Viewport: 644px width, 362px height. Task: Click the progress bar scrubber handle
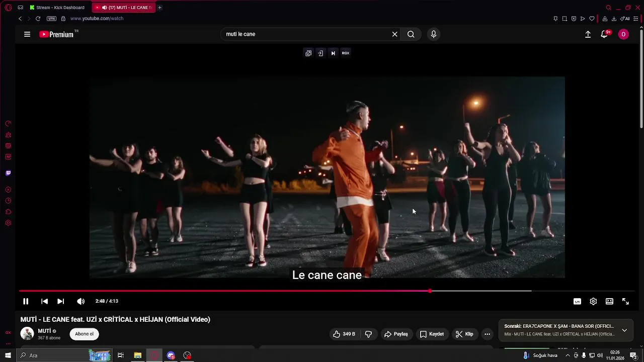tap(430, 291)
